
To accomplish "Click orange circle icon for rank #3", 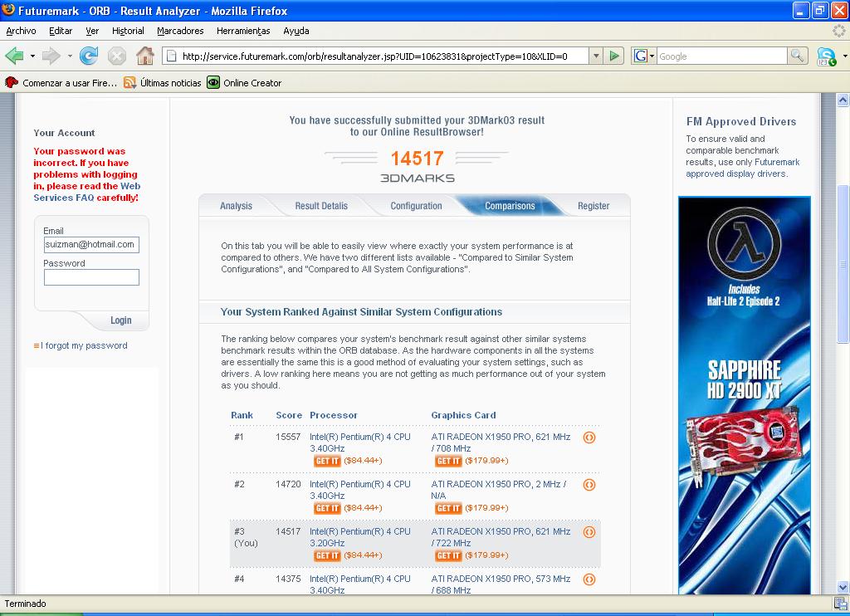I will click(x=589, y=532).
